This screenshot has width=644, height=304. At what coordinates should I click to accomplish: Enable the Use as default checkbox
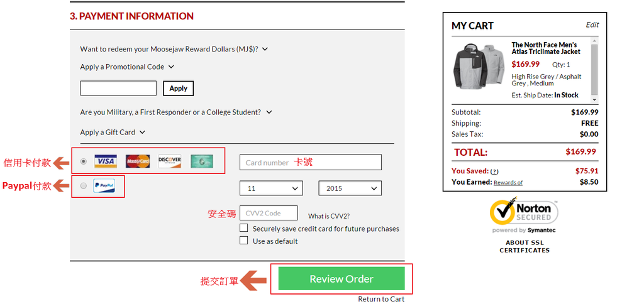coord(244,241)
